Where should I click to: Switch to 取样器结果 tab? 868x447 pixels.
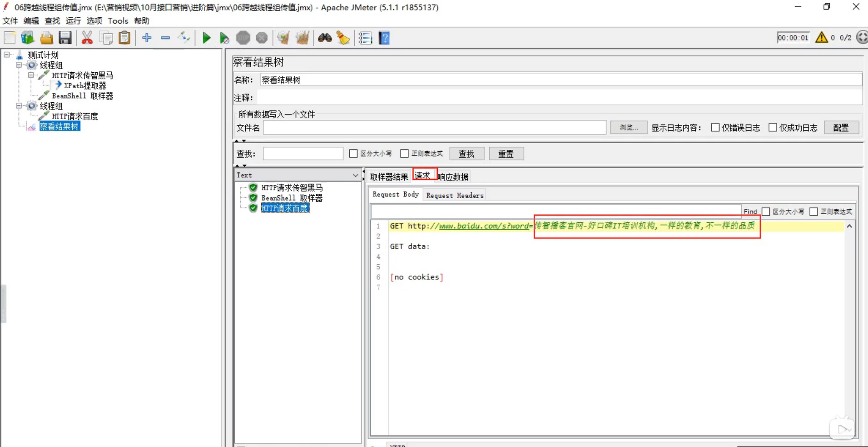coord(389,177)
